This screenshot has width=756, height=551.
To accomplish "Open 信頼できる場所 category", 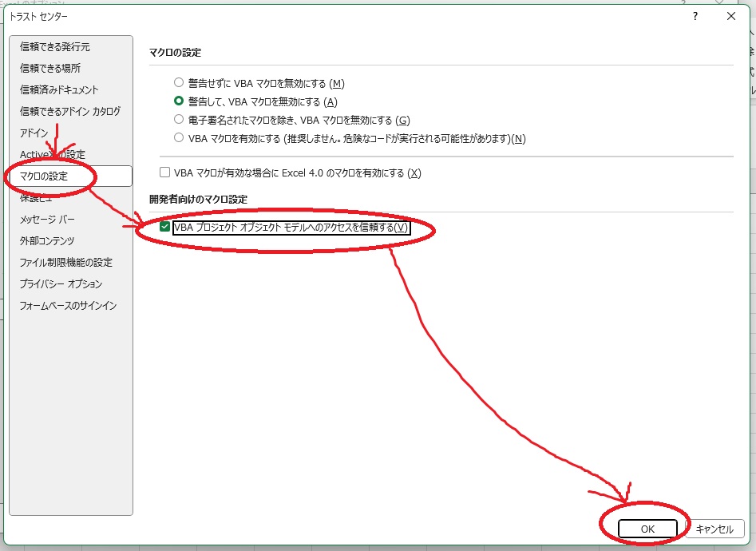I will pyautogui.click(x=49, y=69).
